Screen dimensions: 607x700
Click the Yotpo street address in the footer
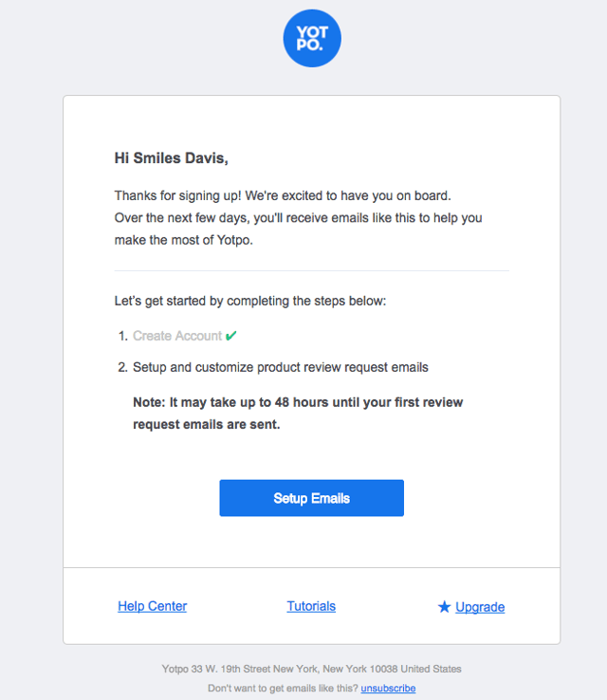(311, 669)
